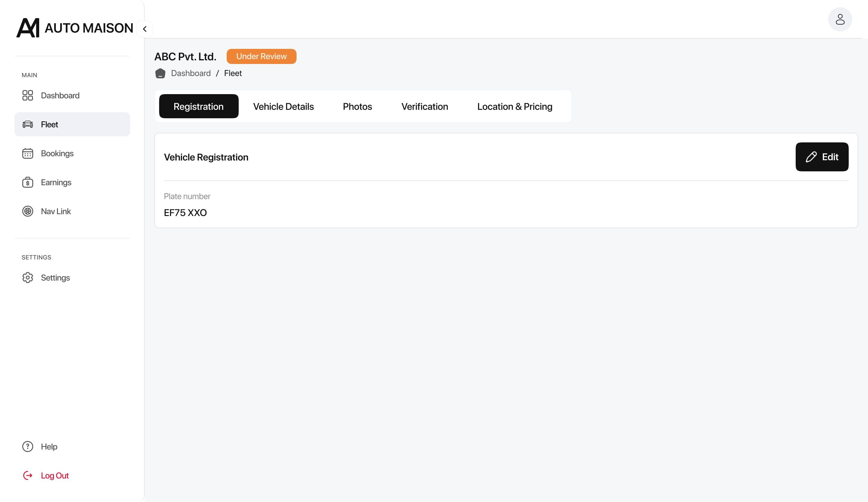
Task: Go to the Verification tab
Action: pyautogui.click(x=424, y=106)
